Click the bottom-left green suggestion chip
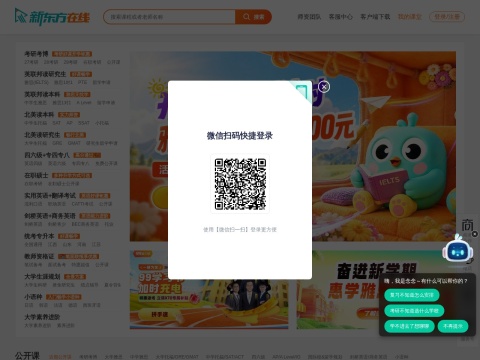480x360 pixels. point(409,326)
